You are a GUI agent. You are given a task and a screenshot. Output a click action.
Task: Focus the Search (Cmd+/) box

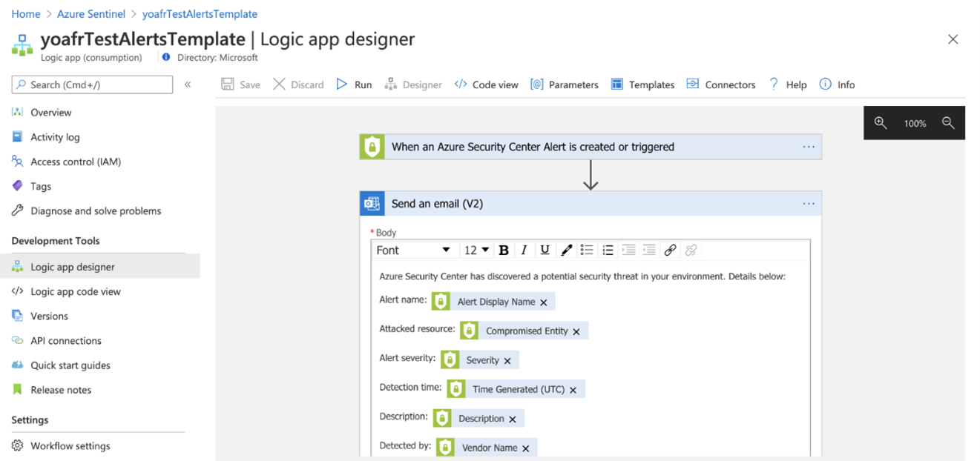[x=92, y=84]
